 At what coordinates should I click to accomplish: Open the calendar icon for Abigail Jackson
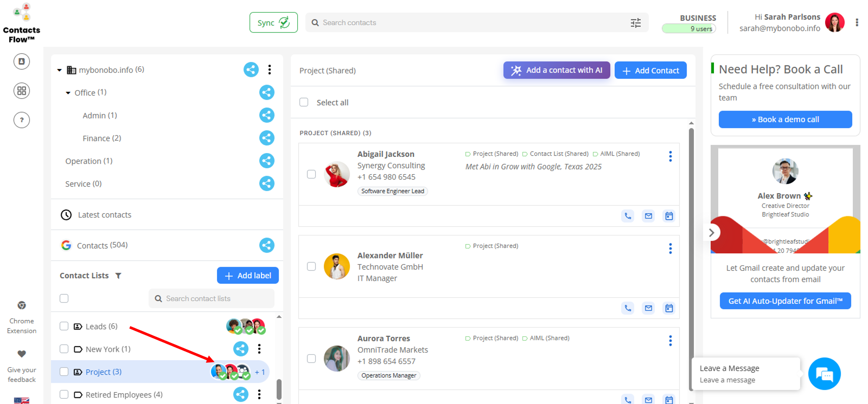point(669,216)
